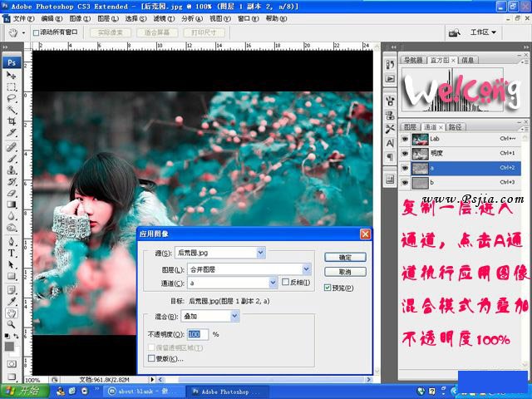Swap foreground and background colors
The width and height of the screenshot is (532, 399).
pos(16,336)
